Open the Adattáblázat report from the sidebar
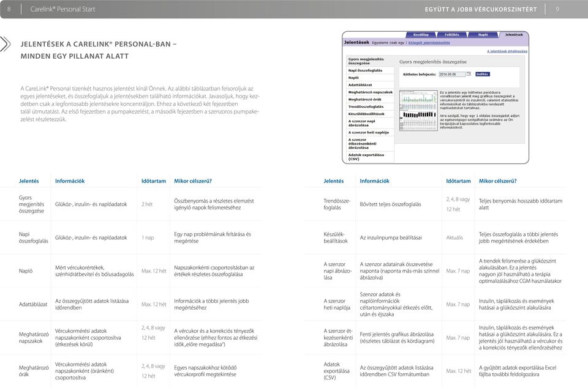Viewport: 588px width, 388px height. [370, 85]
